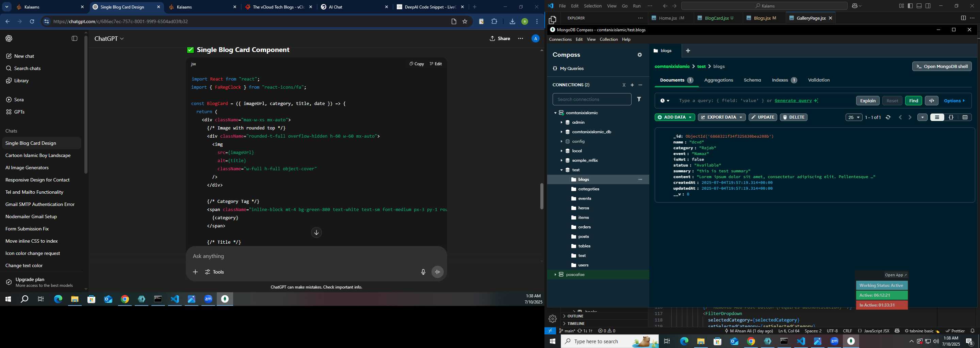980x348 pixels.
Task: Expand the admin database node
Action: coord(561,122)
